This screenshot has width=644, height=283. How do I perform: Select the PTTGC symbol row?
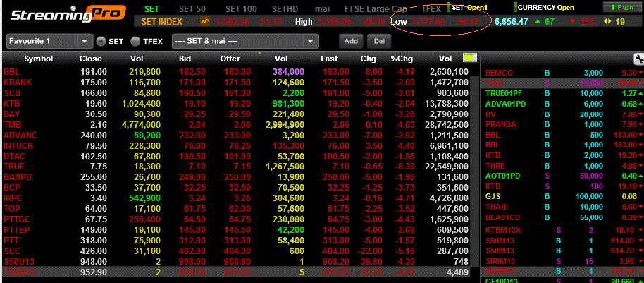click(x=236, y=219)
